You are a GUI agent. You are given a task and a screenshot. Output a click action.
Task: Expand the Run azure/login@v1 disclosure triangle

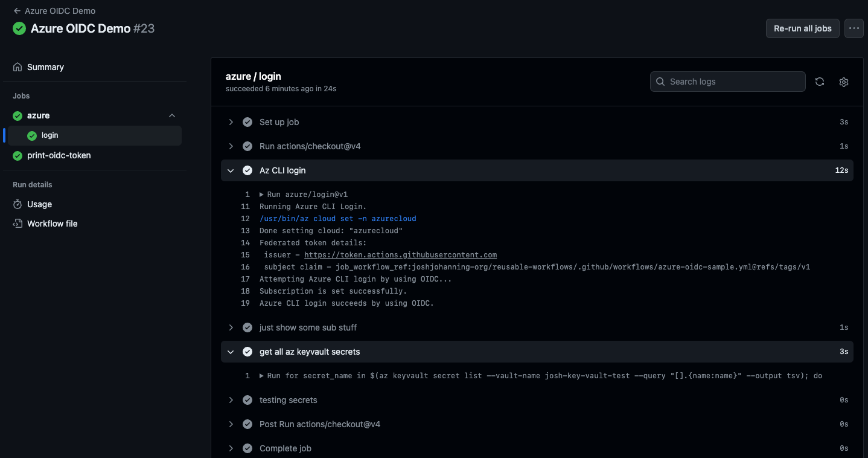(x=261, y=195)
